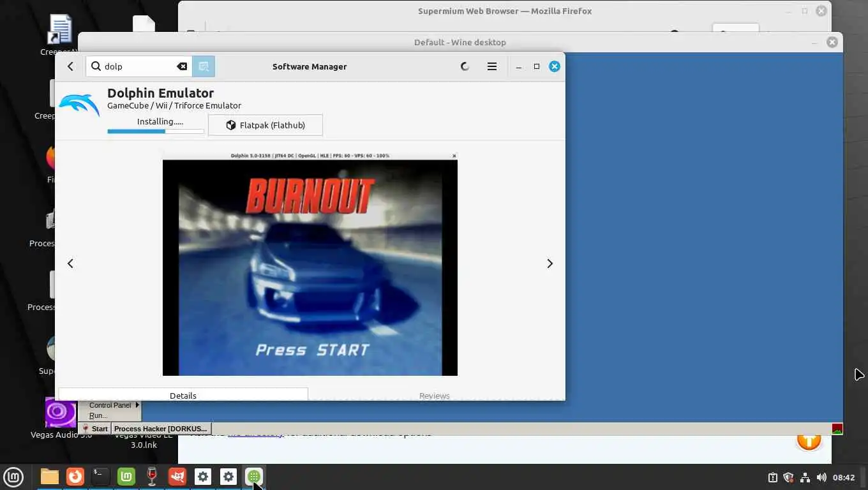Click the 'Dolphin Emulator' title text

coord(160,93)
